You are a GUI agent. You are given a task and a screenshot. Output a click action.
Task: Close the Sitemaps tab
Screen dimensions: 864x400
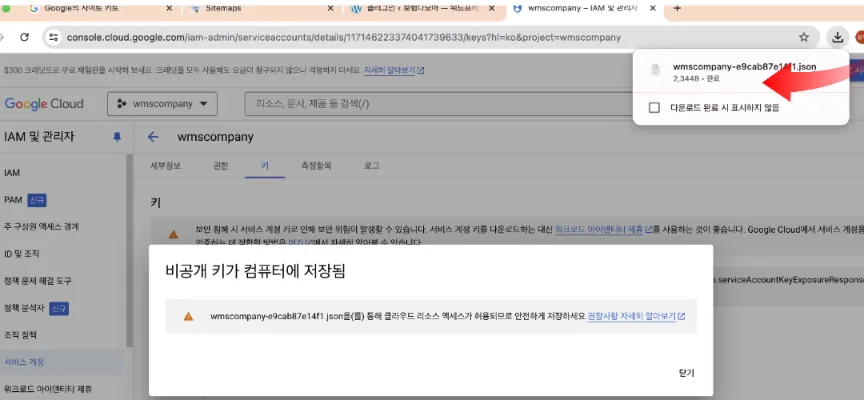point(330,8)
